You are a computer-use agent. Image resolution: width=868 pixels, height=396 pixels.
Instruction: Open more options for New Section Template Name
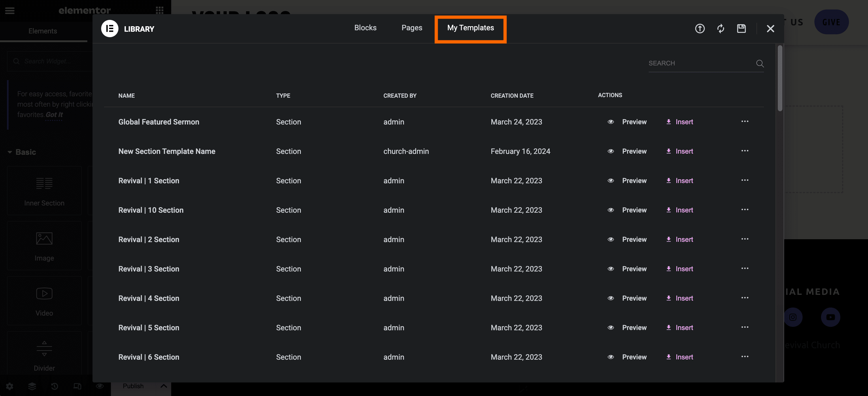[x=745, y=151]
